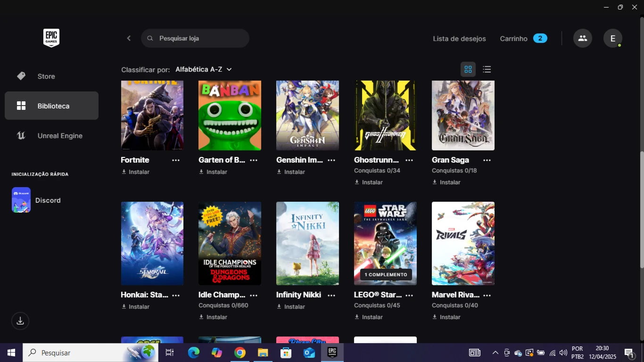Install LEGO Star Wars
The height and width of the screenshot is (362, 644).
369,317
